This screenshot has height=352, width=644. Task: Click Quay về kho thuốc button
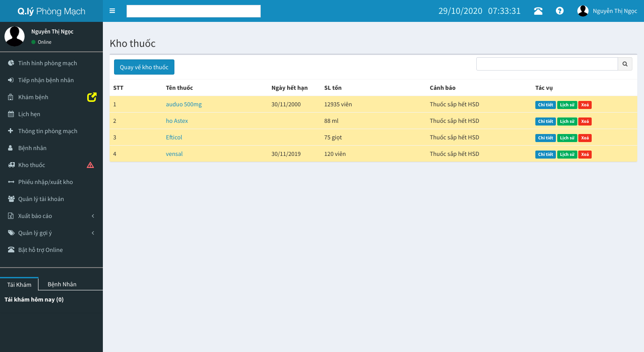(x=144, y=67)
